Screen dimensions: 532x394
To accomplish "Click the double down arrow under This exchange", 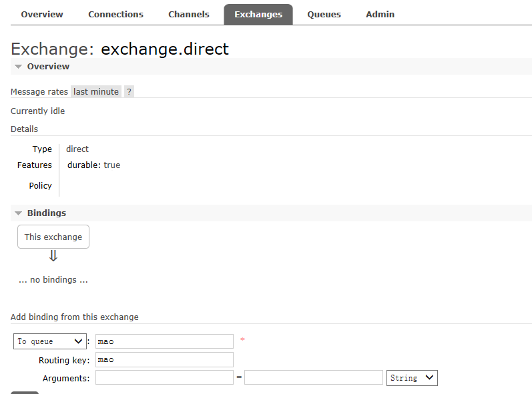I will 53,256.
